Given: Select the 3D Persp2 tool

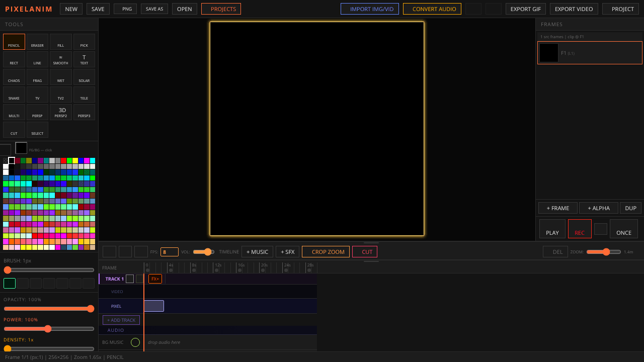Looking at the screenshot, I should (x=61, y=112).
